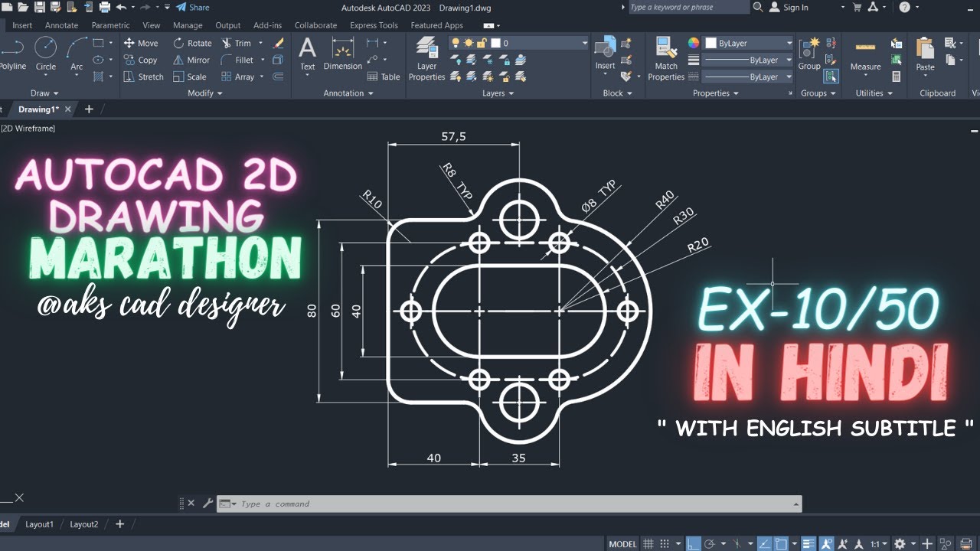Select the Scale tool

pyautogui.click(x=190, y=77)
